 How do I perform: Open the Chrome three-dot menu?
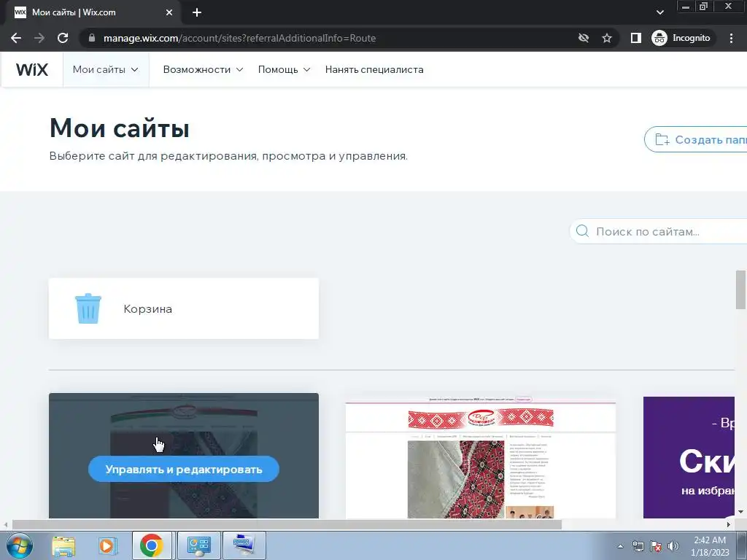(731, 38)
